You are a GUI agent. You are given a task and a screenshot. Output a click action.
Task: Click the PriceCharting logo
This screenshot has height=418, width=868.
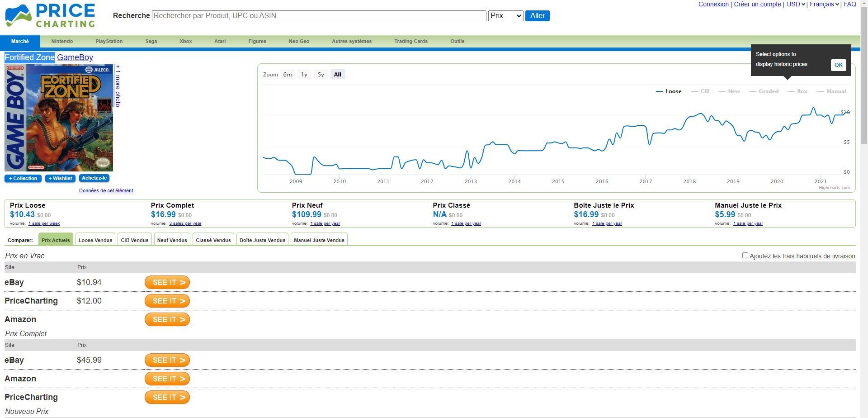50,16
